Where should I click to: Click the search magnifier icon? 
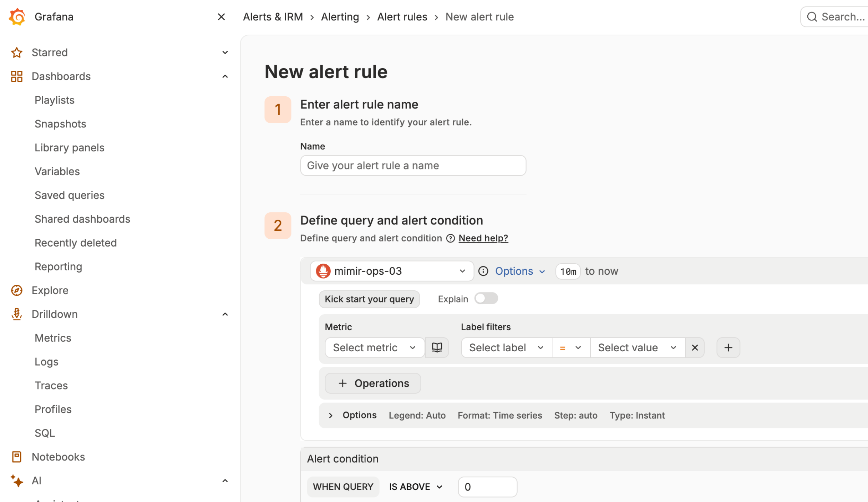tap(812, 17)
